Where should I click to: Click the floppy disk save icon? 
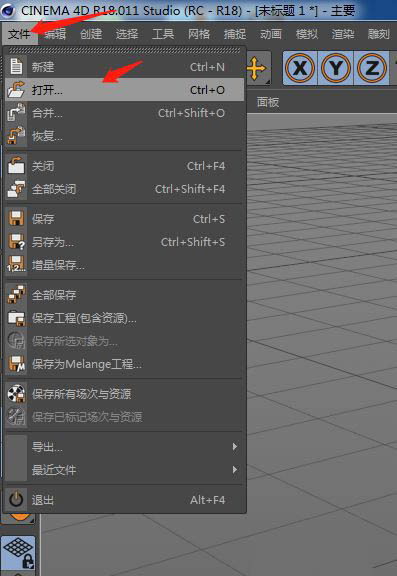click(16, 219)
